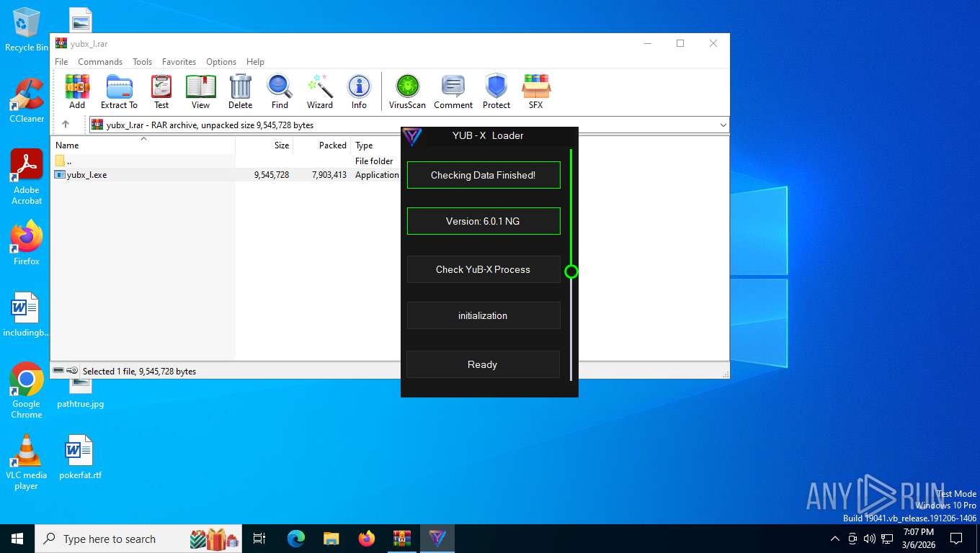
Task: Open pokerfat.rtf desktop file
Action: 80,457
